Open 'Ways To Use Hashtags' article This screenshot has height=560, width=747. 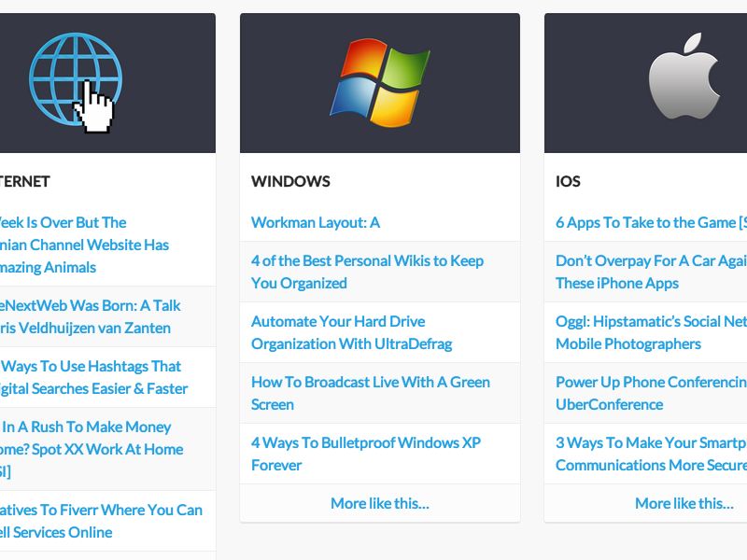click(x=94, y=377)
